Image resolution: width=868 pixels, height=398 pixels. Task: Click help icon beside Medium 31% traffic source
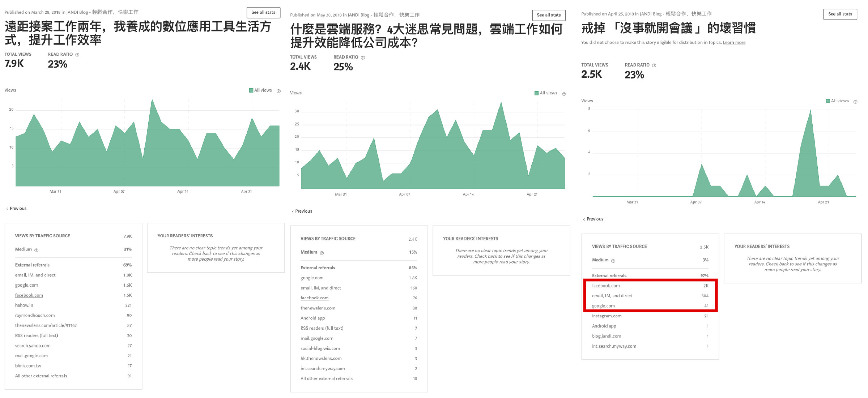36,250
